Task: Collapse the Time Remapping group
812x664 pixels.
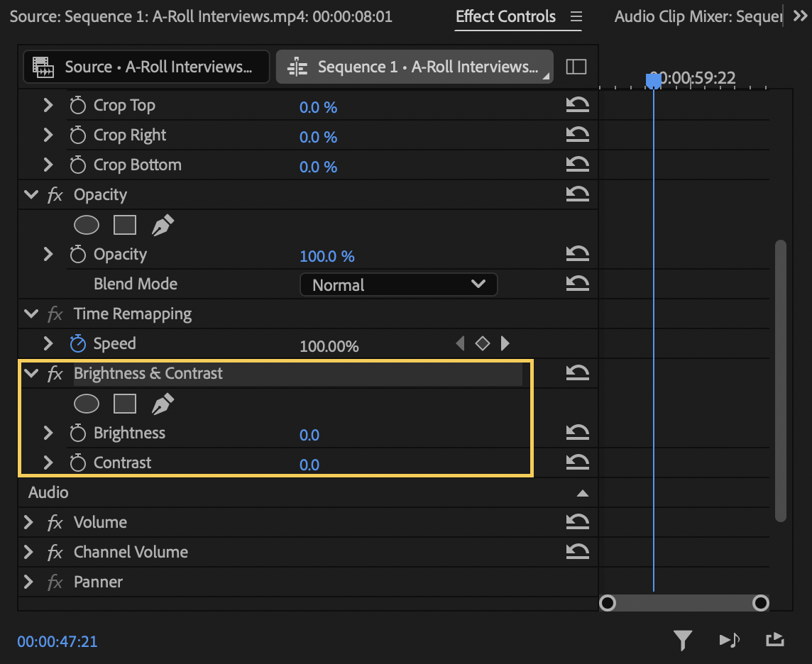Action: click(31, 314)
